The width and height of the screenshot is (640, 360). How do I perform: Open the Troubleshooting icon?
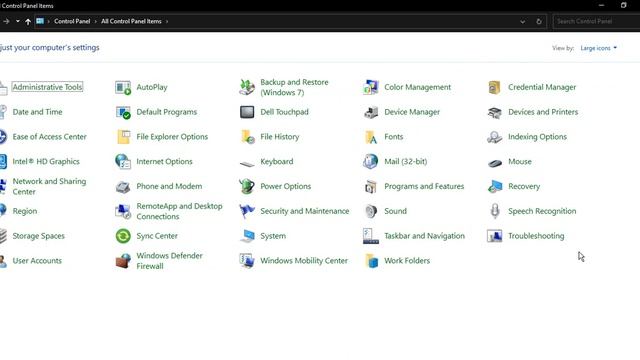495,236
